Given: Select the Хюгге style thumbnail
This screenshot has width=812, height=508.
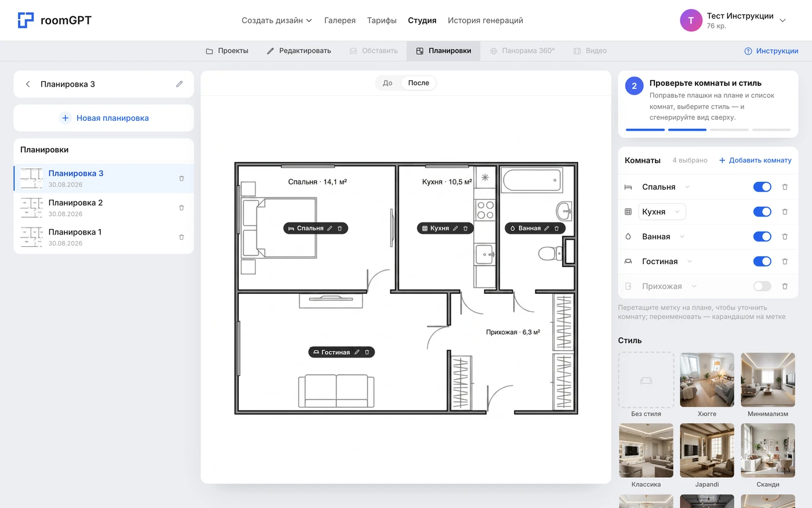Looking at the screenshot, I should point(707,380).
